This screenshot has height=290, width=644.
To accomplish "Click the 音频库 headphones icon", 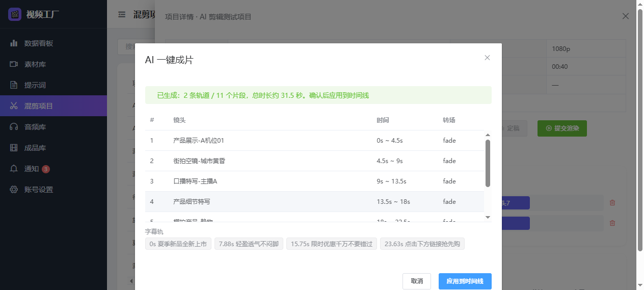I will pos(14,127).
